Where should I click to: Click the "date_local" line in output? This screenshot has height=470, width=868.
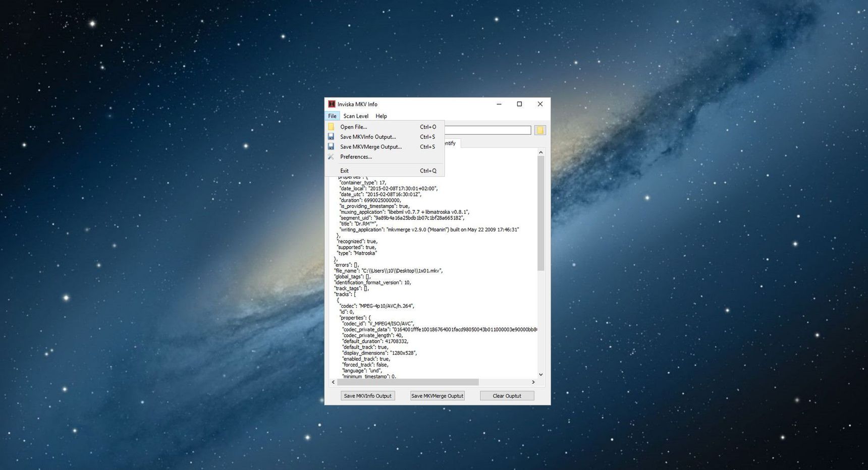pos(389,189)
